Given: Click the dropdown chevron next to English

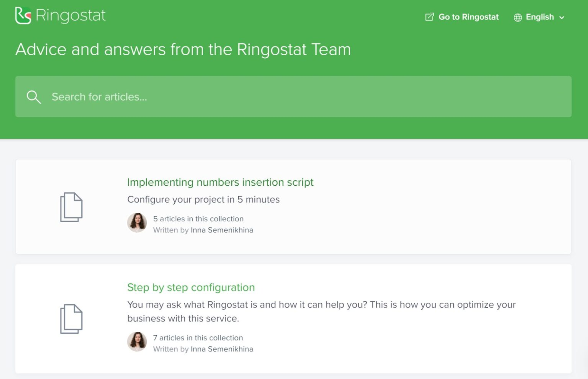Looking at the screenshot, I should 562,18.
